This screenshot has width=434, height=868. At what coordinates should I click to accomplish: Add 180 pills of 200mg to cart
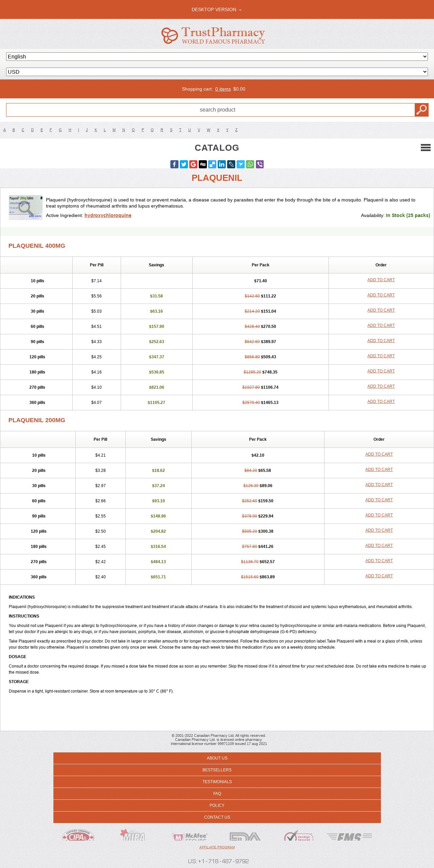point(379,546)
